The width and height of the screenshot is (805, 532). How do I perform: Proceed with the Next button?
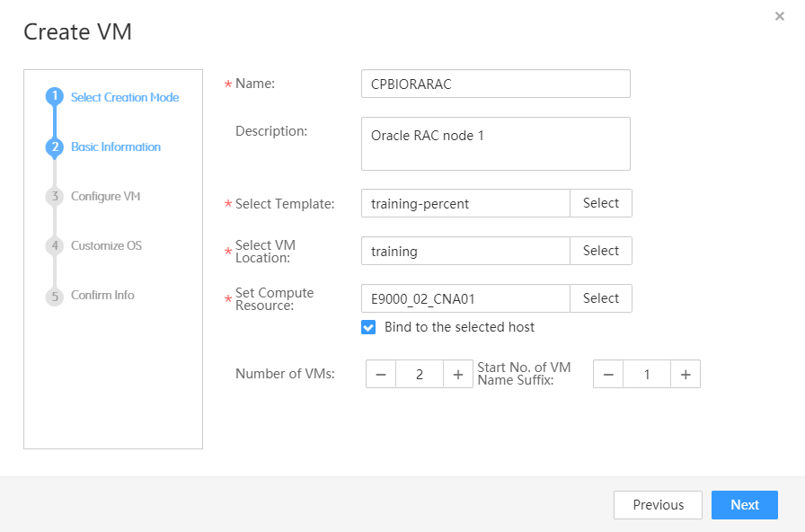pos(744,505)
